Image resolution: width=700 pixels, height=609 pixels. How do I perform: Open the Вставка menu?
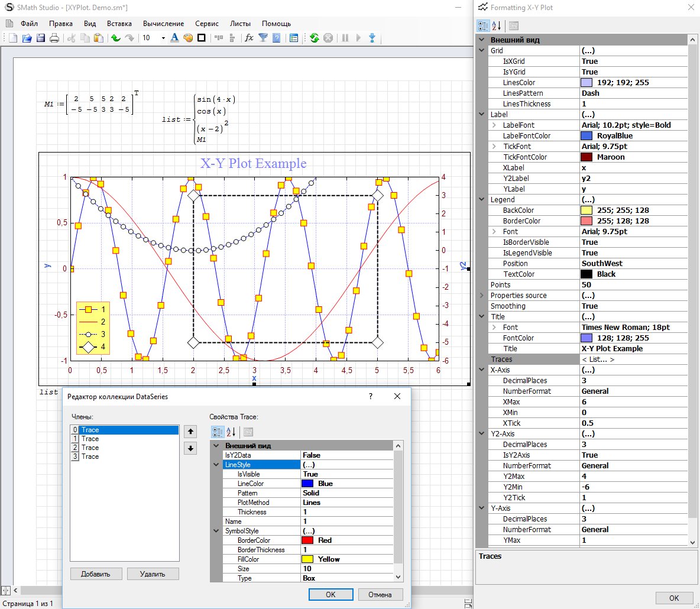point(119,24)
